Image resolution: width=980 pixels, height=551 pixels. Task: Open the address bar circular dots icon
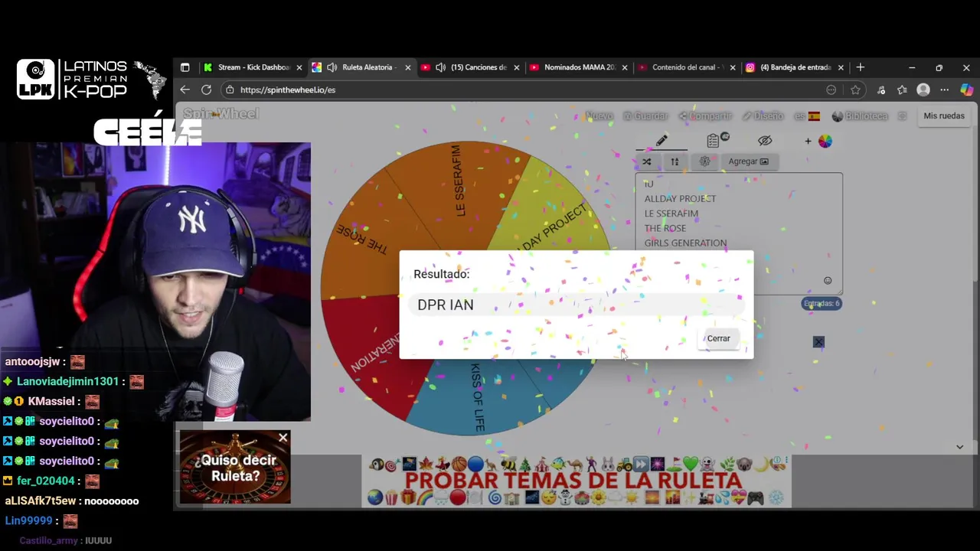coord(831,90)
